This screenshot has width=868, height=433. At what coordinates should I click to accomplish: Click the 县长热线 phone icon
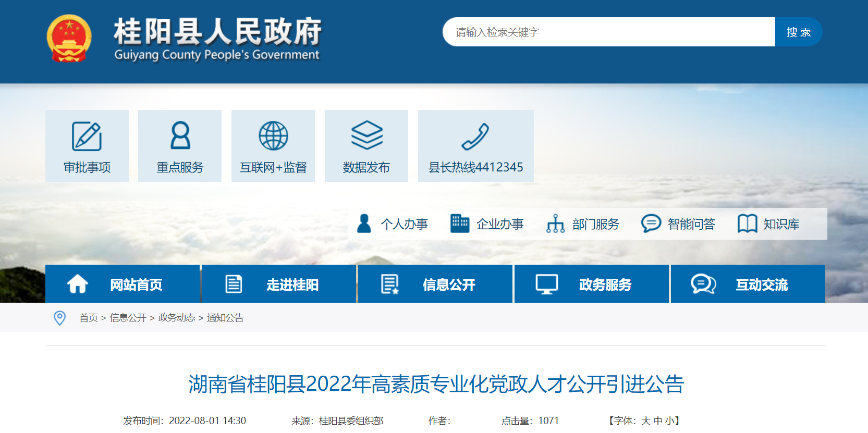475,137
